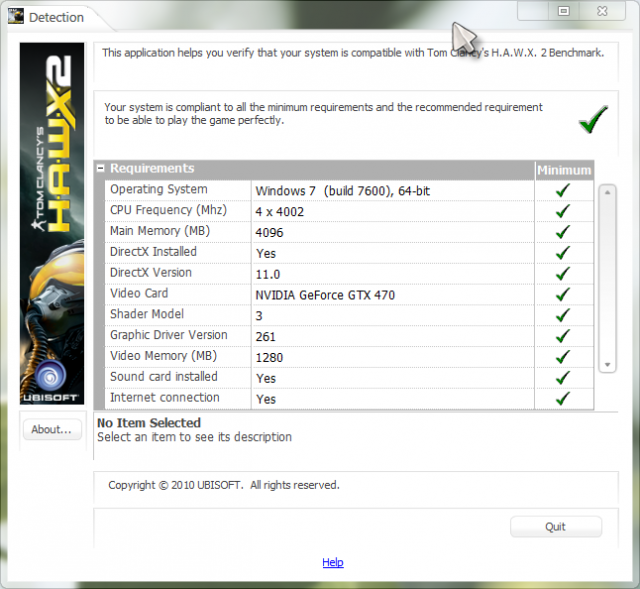Select the Operating System row label
Viewport: 640px width, 589px height.
(x=159, y=189)
